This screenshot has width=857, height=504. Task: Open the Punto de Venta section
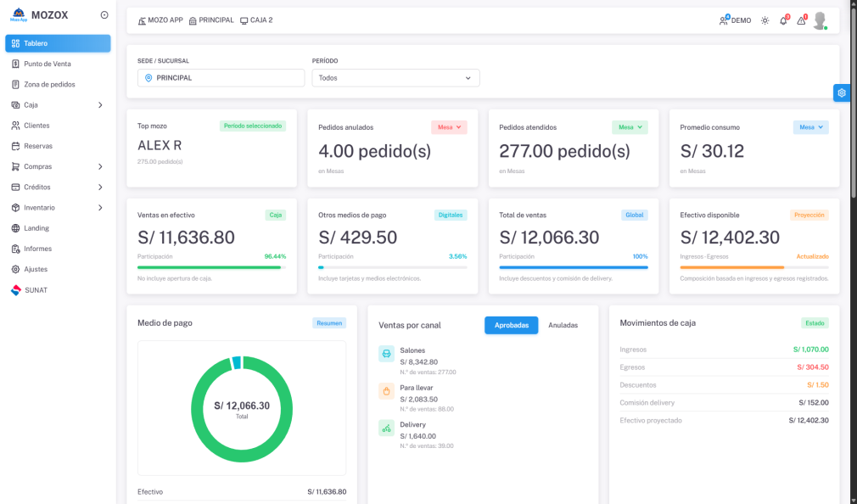47,64
